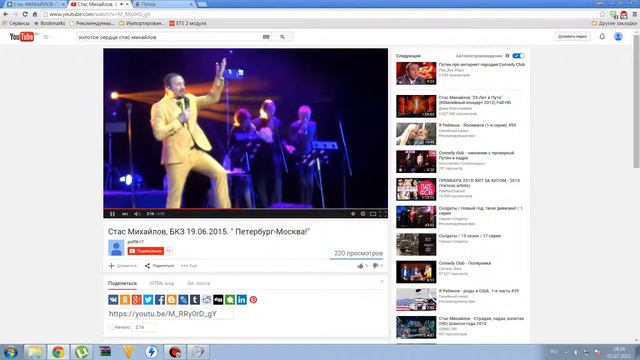Switch to the Почта browser tab
This screenshot has width=640, height=360.
163,4
